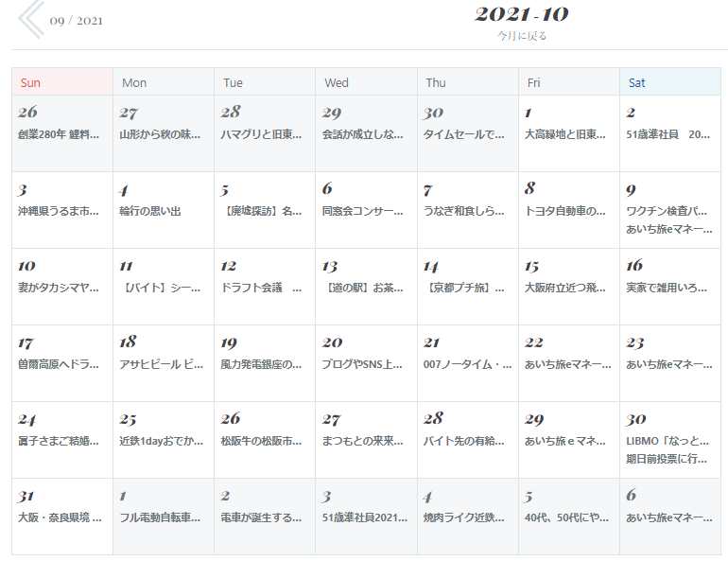
Task: Open the post ブログやSNS上...
Action: [x=362, y=364]
